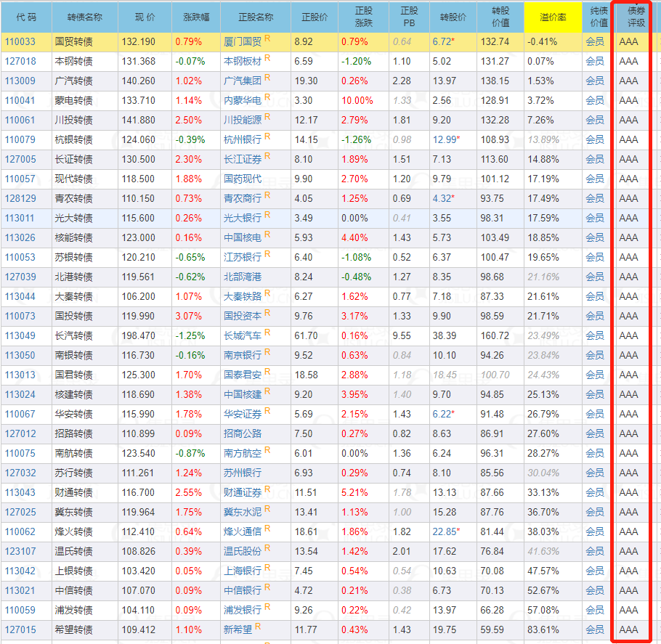Screen dimensions: 661x644
Task: Click 会员 link in the 中信转债 row
Action: pos(595,590)
